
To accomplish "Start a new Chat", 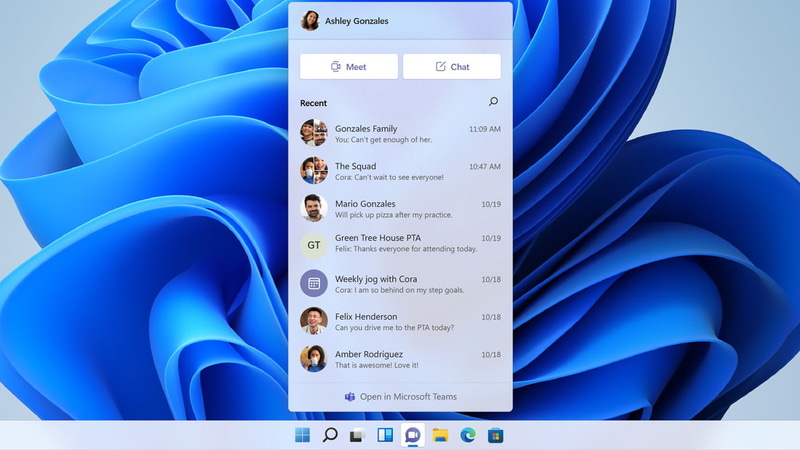I will (452, 67).
